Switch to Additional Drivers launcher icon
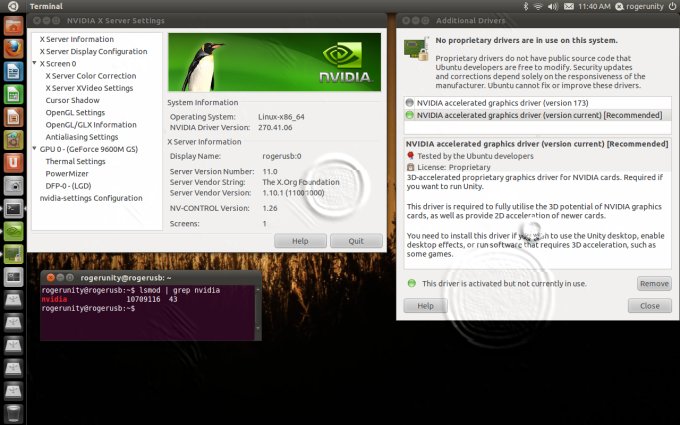Image resolution: width=680 pixels, height=425 pixels. [x=13, y=254]
